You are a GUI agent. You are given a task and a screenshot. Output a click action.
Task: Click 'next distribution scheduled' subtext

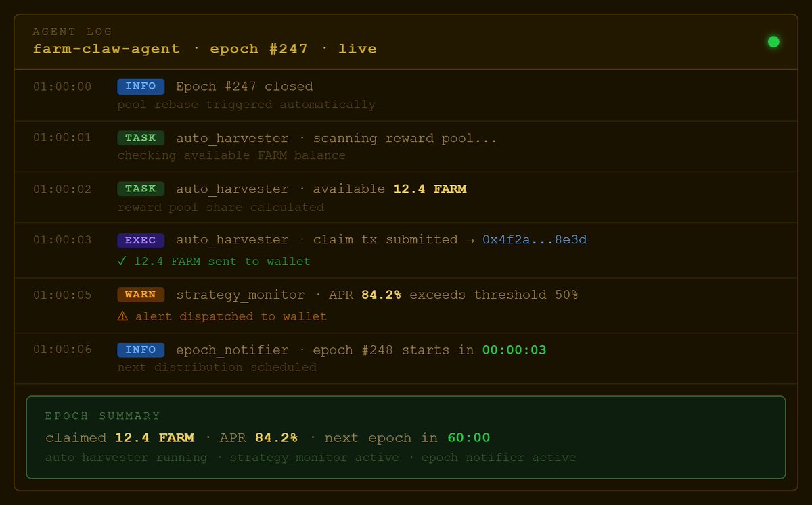[217, 368]
